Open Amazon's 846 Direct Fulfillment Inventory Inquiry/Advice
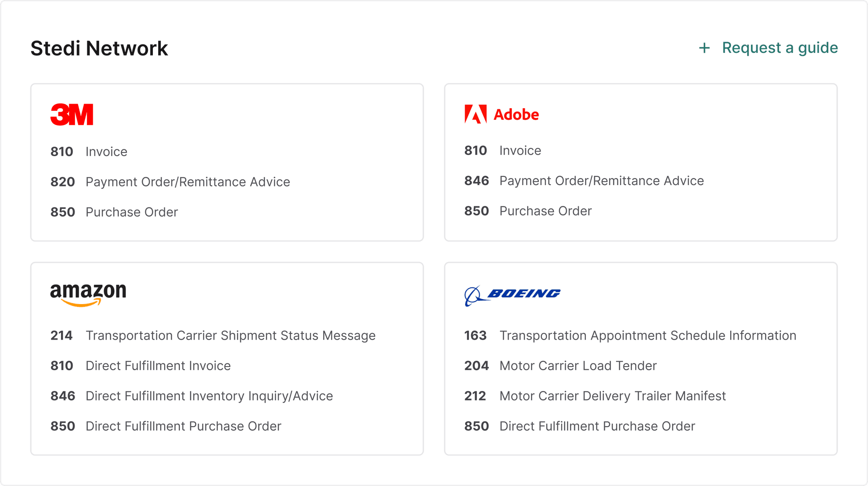This screenshot has width=868, height=486. point(192,396)
